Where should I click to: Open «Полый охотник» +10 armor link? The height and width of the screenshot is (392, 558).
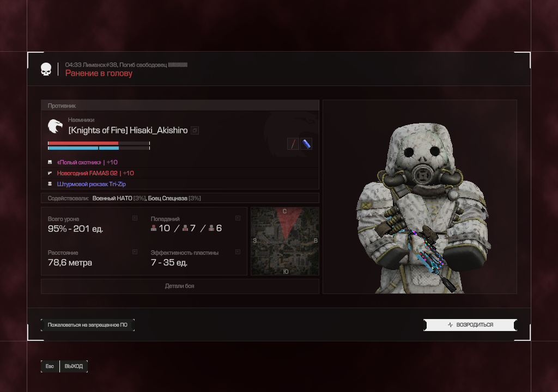click(87, 162)
